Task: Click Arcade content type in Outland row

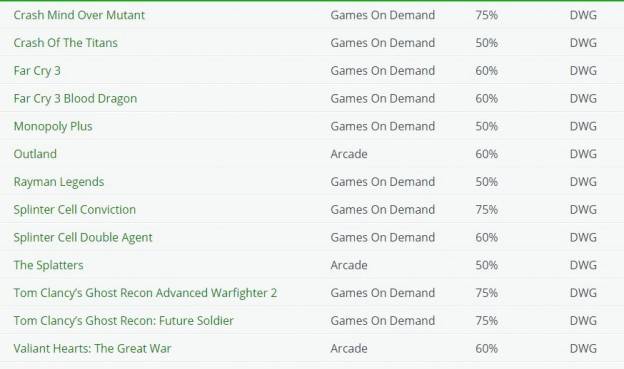Action: coord(349,154)
